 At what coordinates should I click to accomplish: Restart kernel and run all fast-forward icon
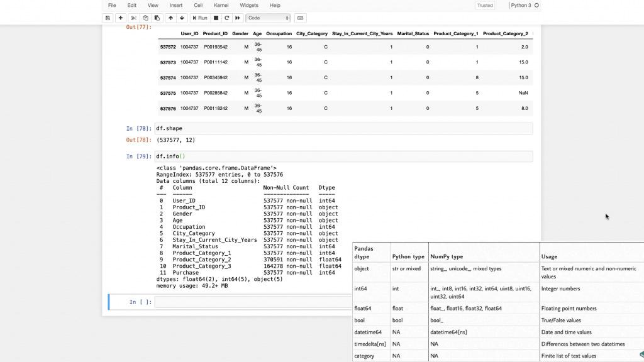237,18
